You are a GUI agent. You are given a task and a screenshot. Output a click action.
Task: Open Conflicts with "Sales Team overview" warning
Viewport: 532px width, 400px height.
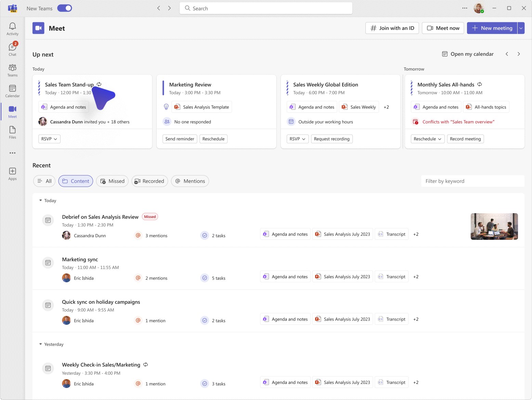(458, 122)
